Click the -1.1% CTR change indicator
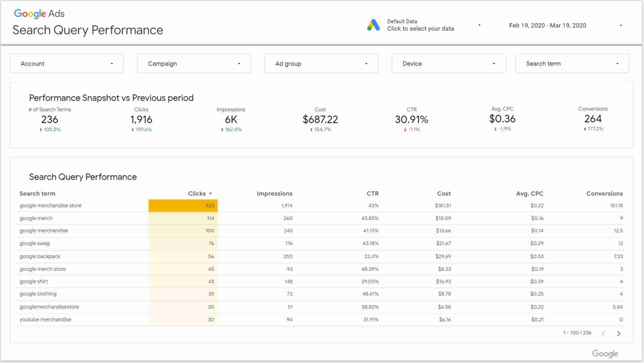The width and height of the screenshot is (644, 363). tap(412, 130)
